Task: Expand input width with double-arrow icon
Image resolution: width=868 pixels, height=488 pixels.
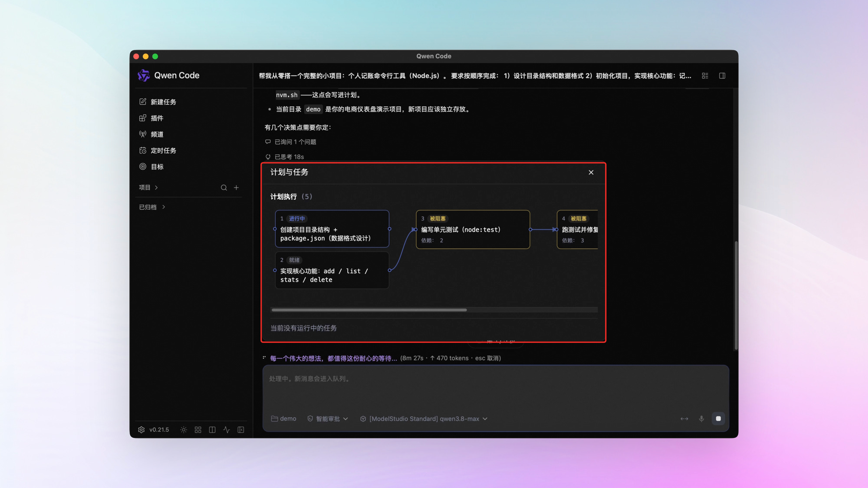Action: pos(684,418)
